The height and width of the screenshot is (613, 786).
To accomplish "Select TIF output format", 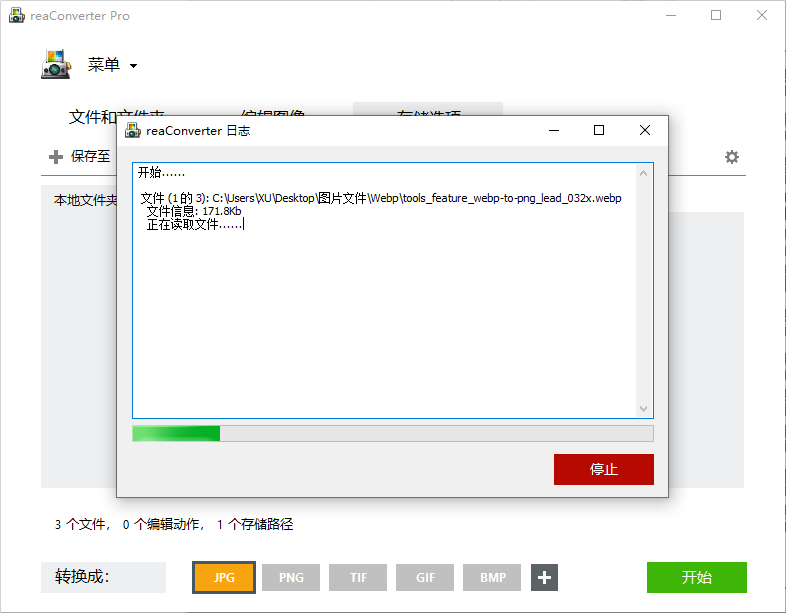I will [358, 577].
